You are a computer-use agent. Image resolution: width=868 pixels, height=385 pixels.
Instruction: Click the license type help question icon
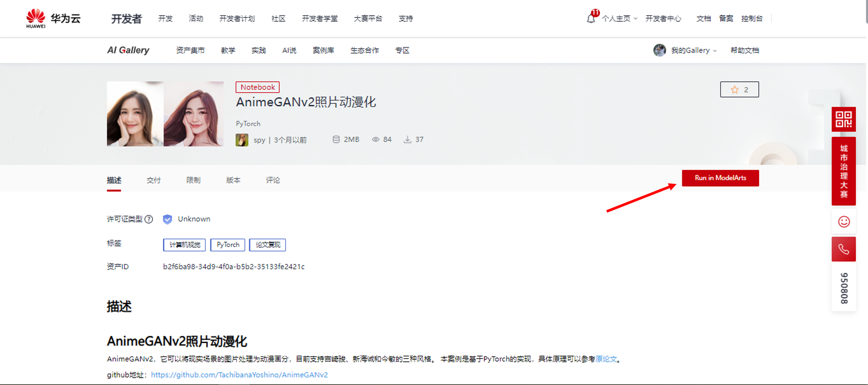point(149,219)
